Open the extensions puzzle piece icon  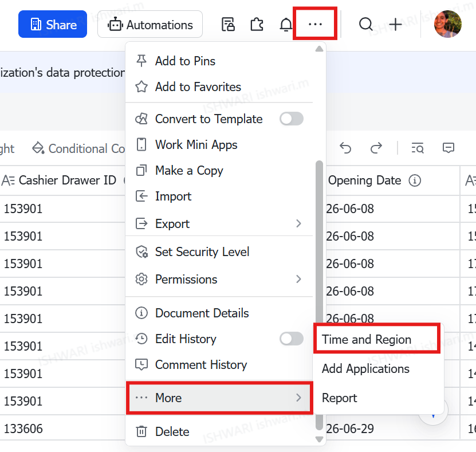pyautogui.click(x=257, y=24)
